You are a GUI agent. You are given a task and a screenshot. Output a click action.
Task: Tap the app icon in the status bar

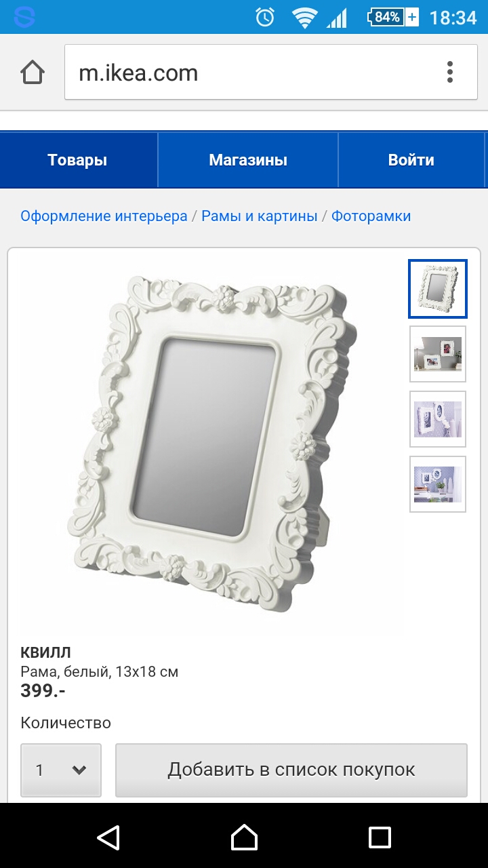click(24, 17)
